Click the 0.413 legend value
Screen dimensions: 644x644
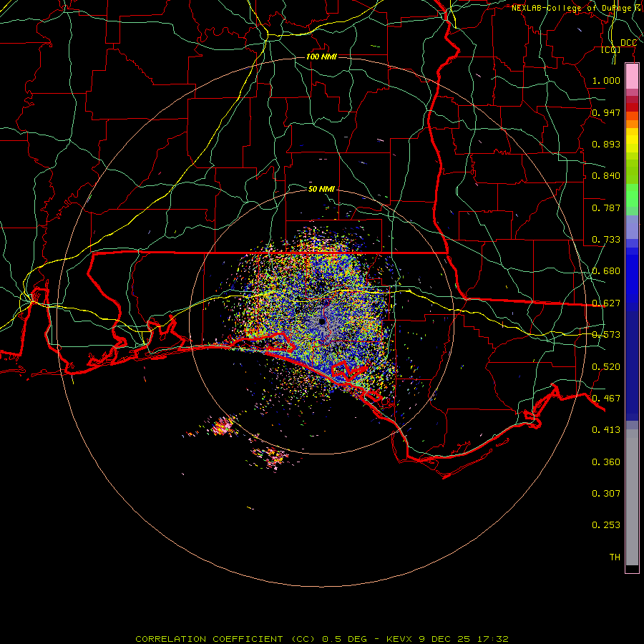coord(606,430)
